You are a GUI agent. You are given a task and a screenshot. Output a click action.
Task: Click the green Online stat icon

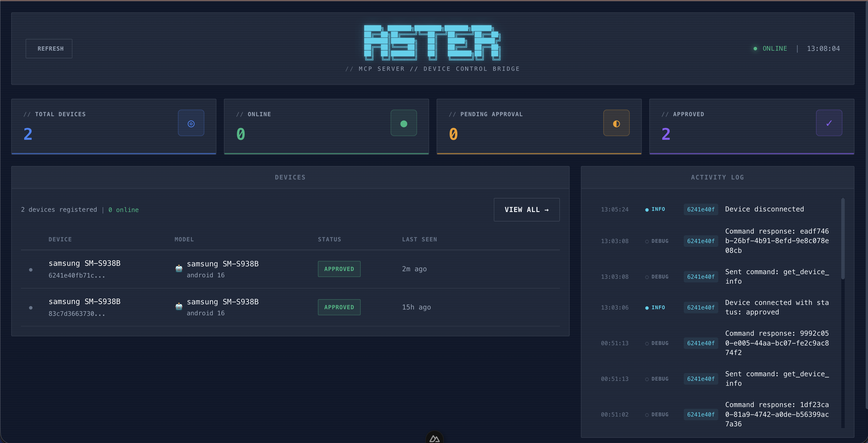[404, 123]
